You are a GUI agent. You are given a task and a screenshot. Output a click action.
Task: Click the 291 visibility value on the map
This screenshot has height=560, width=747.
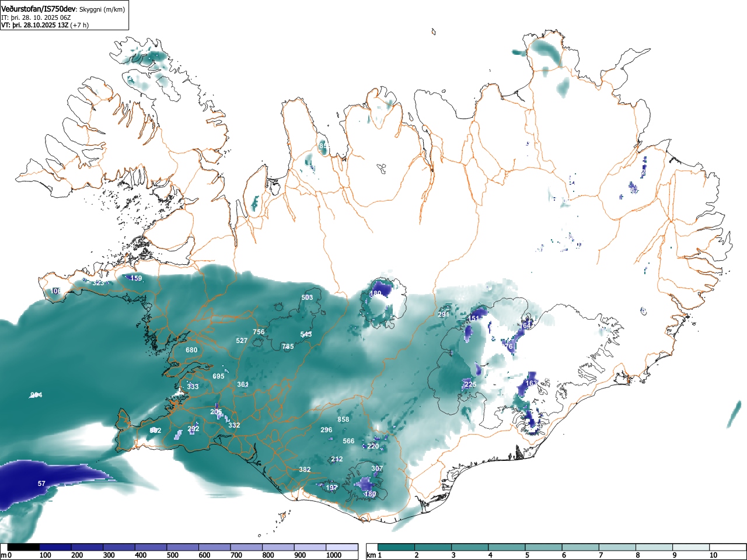444,314
